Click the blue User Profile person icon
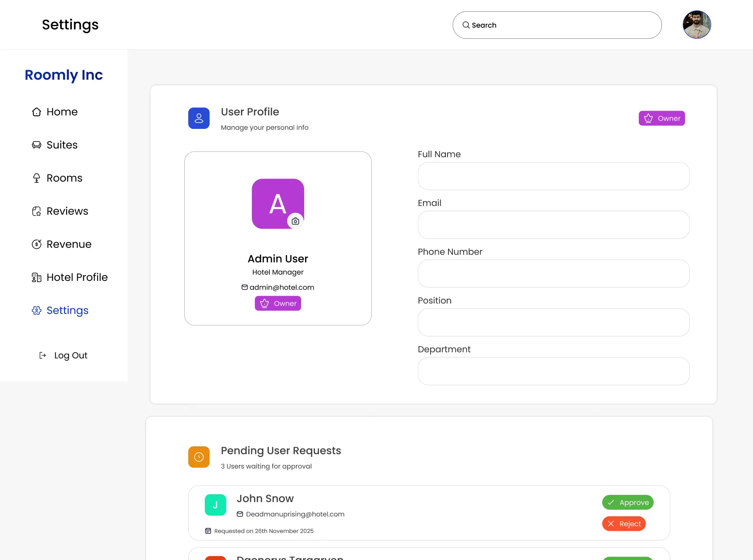This screenshot has height=560, width=753. (199, 118)
